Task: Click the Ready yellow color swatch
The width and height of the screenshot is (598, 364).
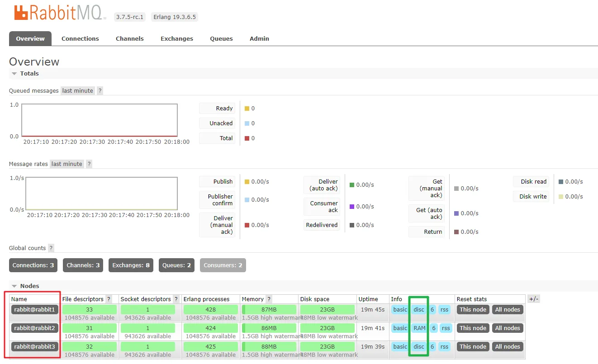Action: pos(247,109)
